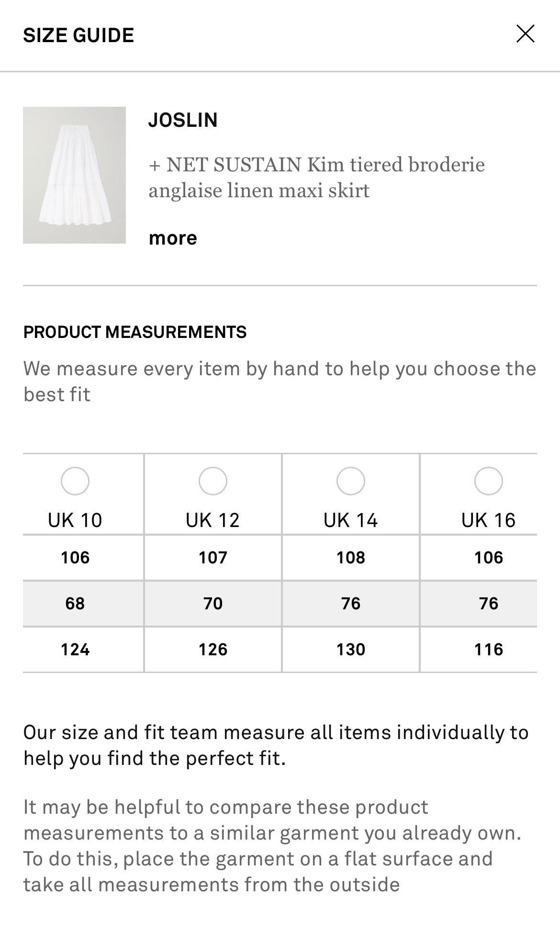Pick the UK 16 radio button
Image resolution: width=560 pixels, height=931 pixels.
point(488,481)
